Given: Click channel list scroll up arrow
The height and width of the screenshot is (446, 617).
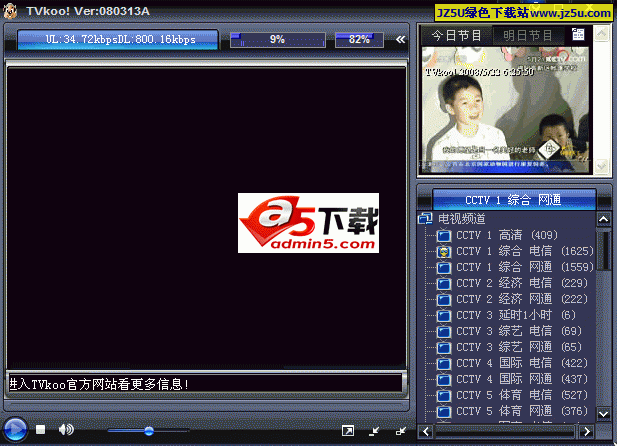Looking at the screenshot, I should point(604,219).
